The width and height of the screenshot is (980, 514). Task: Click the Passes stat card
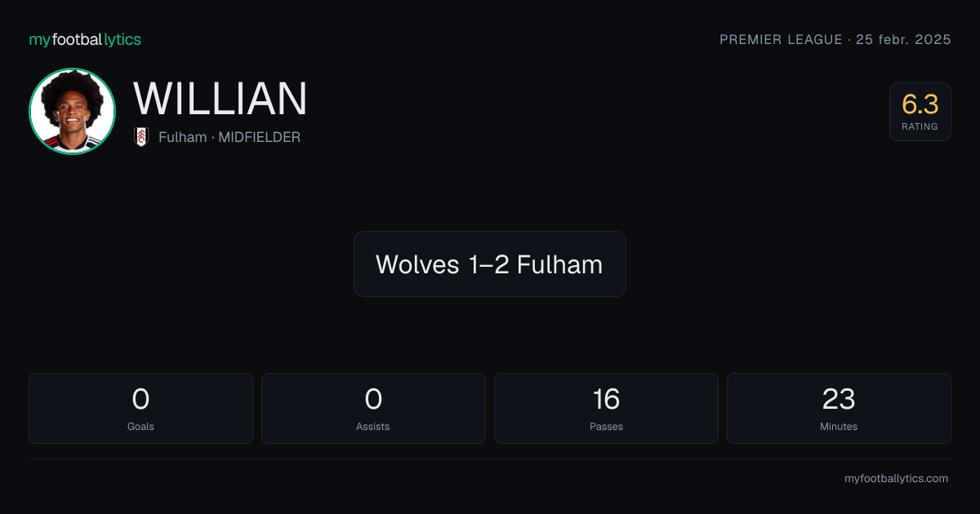pyautogui.click(x=606, y=408)
